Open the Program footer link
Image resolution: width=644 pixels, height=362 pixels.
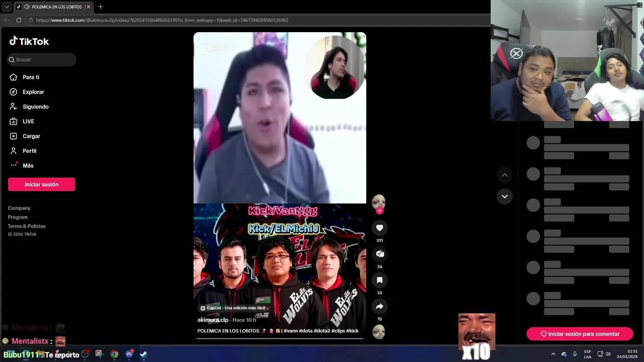[x=18, y=217]
